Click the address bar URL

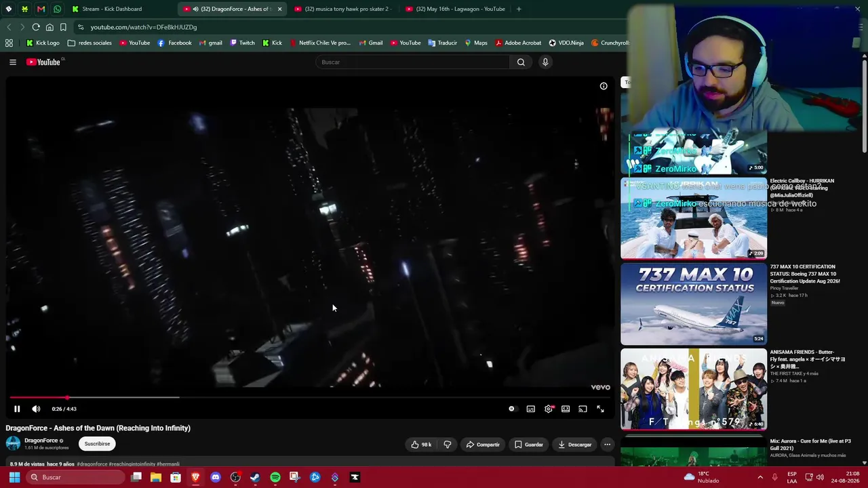click(144, 27)
